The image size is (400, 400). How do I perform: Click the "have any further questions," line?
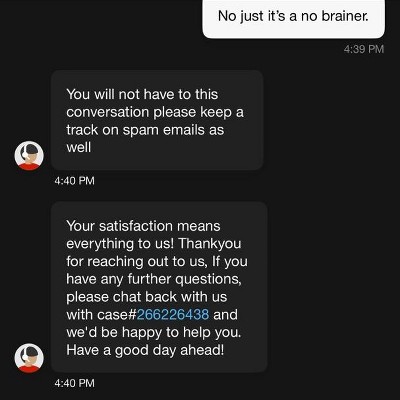154,279
